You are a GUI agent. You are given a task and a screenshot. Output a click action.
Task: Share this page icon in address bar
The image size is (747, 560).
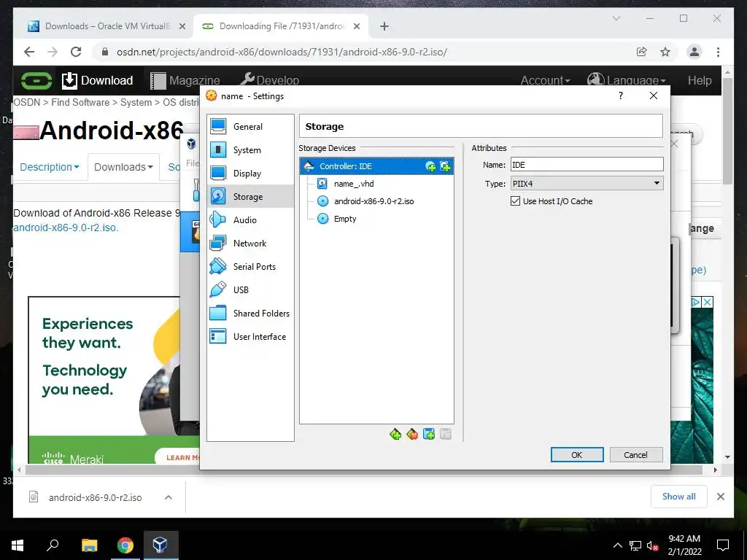point(642,52)
